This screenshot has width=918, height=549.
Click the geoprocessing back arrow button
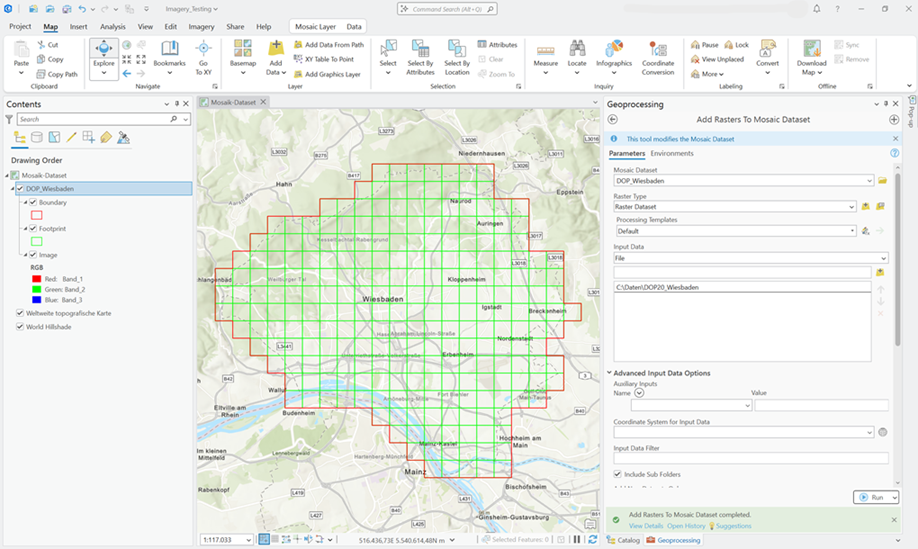point(613,119)
